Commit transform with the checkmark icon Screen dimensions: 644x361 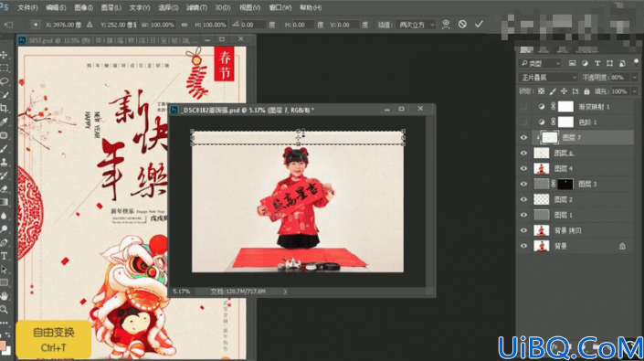pos(479,25)
